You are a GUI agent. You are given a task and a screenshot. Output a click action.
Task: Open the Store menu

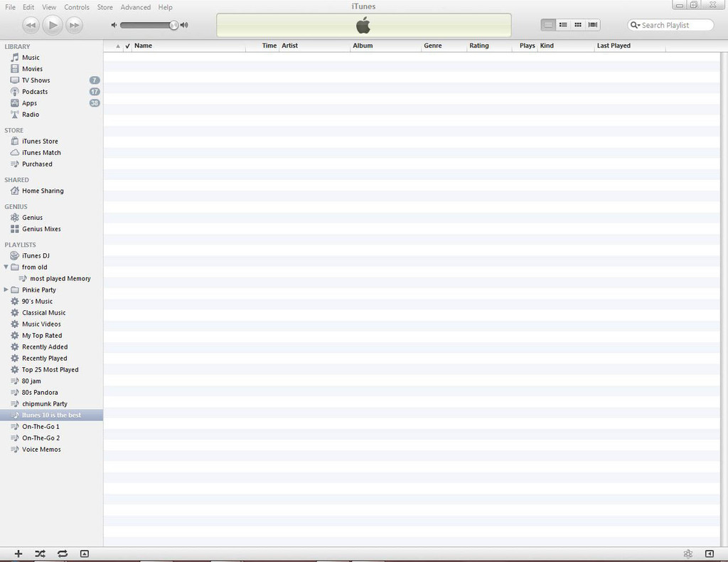[105, 7]
